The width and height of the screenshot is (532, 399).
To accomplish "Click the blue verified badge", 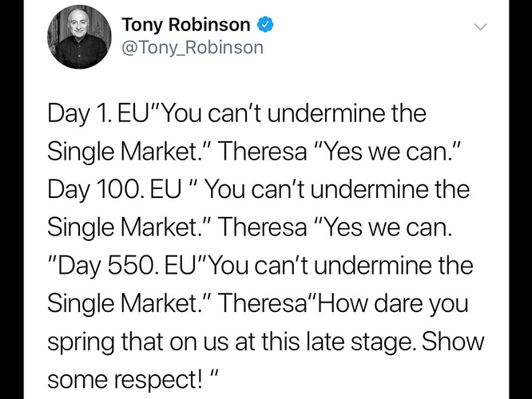I will pos(267,25).
